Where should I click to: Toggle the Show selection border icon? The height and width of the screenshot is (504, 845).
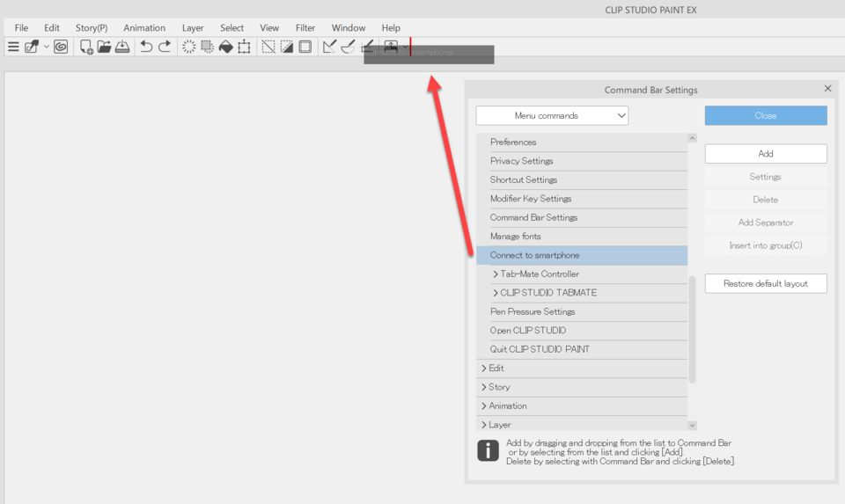(x=305, y=47)
